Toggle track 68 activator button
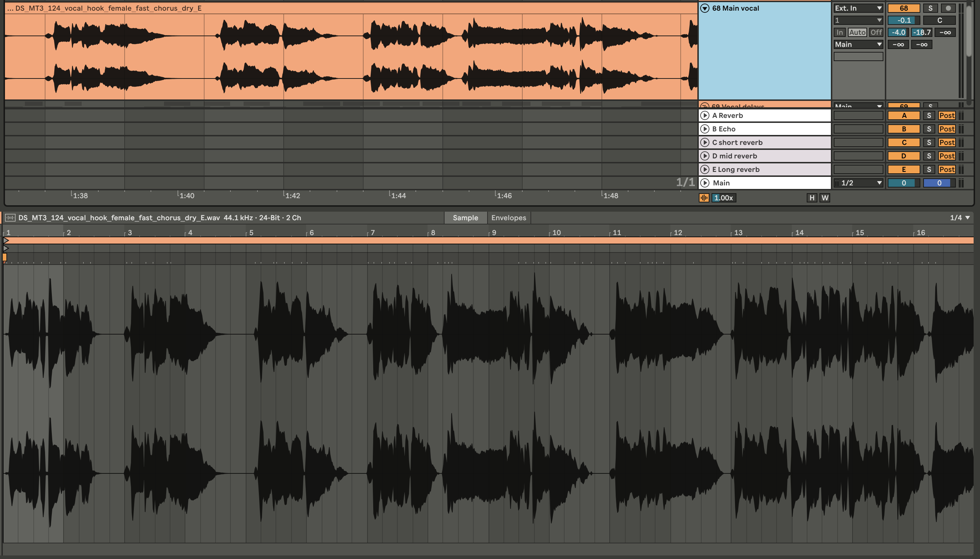This screenshot has height=559, width=980. [x=904, y=8]
